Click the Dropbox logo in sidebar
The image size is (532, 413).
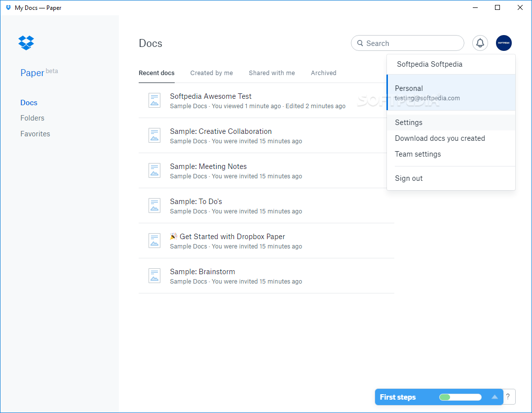26,43
